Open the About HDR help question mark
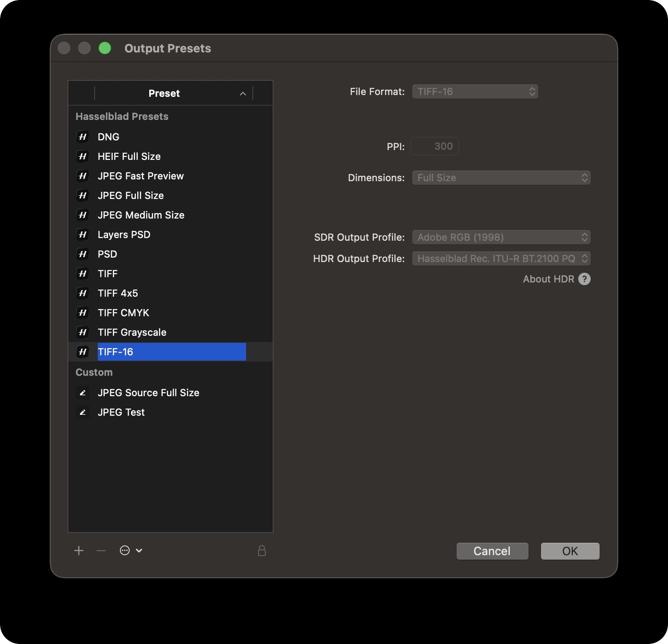Screen dimensions: 668x644 584,279
